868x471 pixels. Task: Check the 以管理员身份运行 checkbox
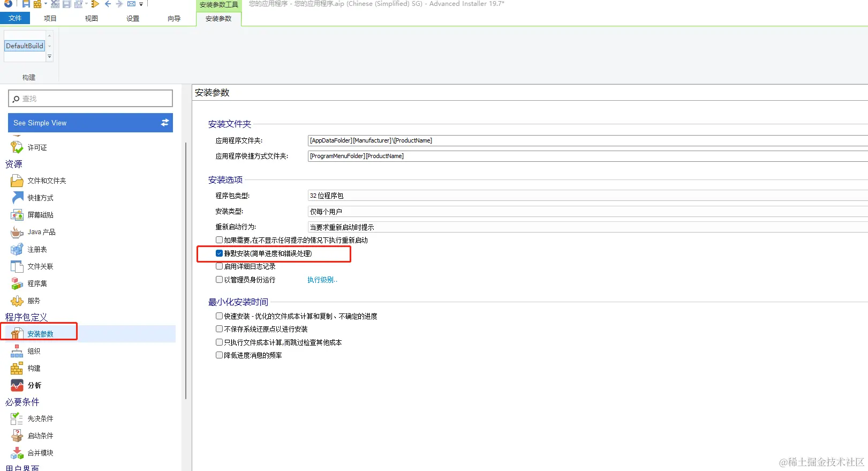click(219, 279)
